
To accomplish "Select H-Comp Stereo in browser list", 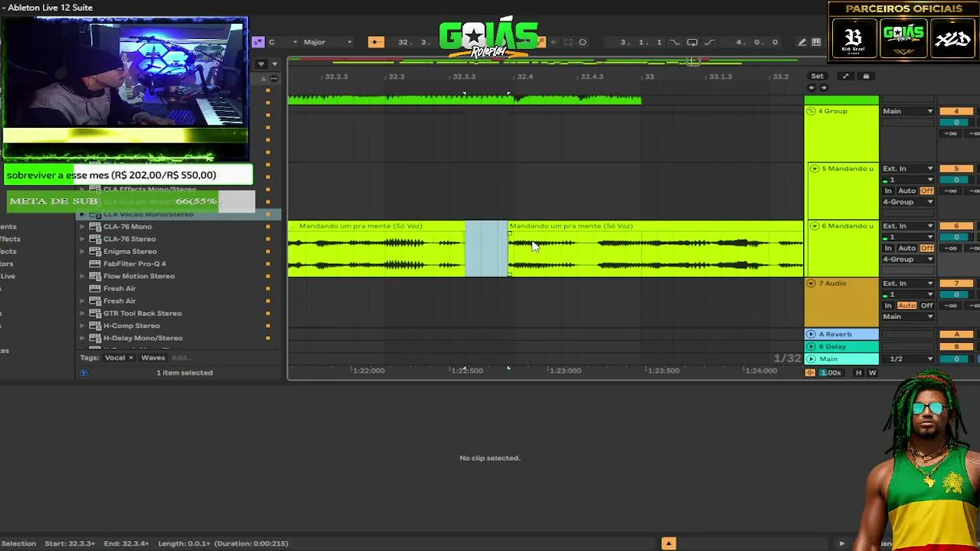I will pos(132,326).
